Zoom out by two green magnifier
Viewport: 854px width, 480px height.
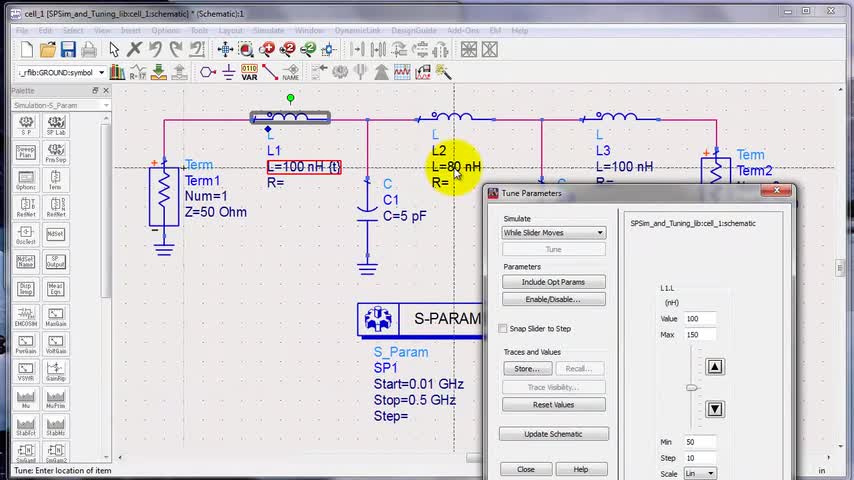pos(308,50)
